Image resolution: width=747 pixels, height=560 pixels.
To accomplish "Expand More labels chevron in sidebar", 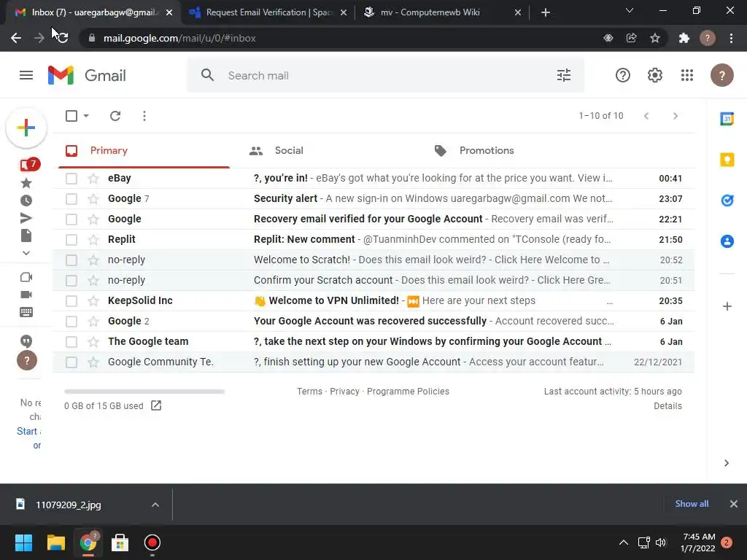I will tap(26, 253).
